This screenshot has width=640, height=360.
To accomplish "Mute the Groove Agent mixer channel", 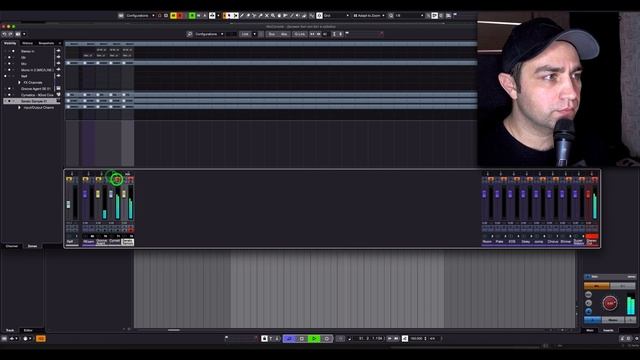I will point(98,179).
